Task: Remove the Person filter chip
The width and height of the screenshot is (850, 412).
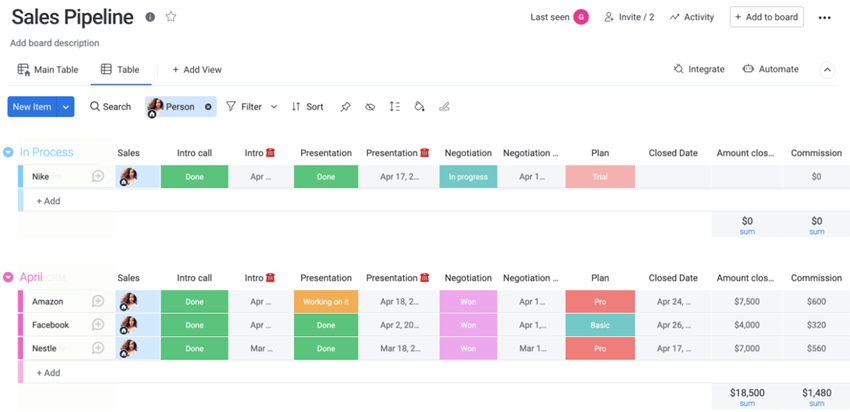Action: pyautogui.click(x=208, y=107)
